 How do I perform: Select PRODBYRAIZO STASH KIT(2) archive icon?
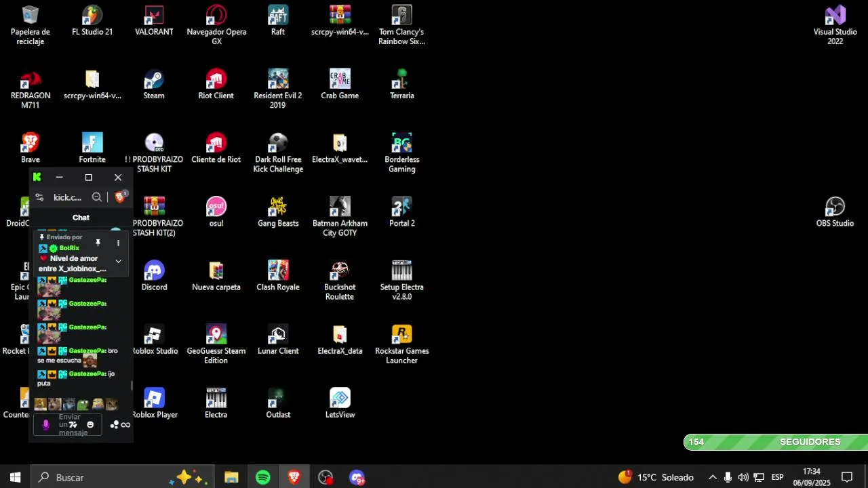click(155, 217)
